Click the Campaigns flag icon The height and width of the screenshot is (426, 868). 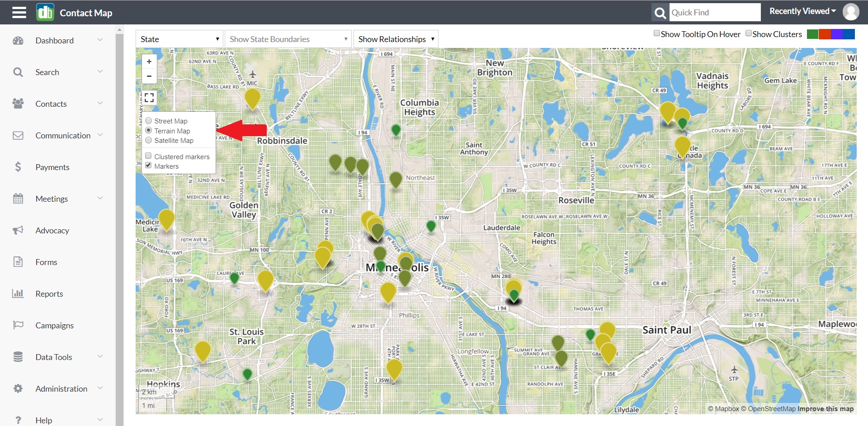18,325
